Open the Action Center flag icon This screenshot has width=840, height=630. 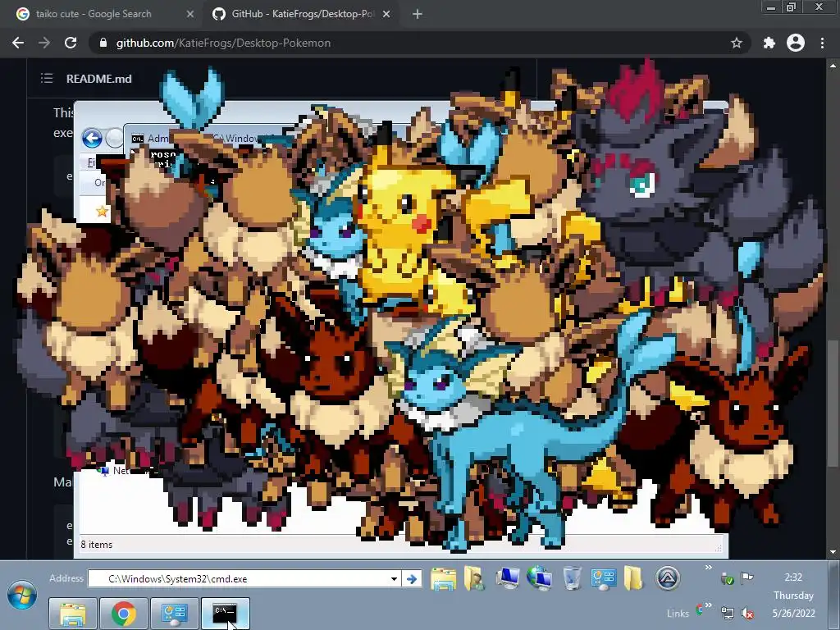(x=746, y=577)
